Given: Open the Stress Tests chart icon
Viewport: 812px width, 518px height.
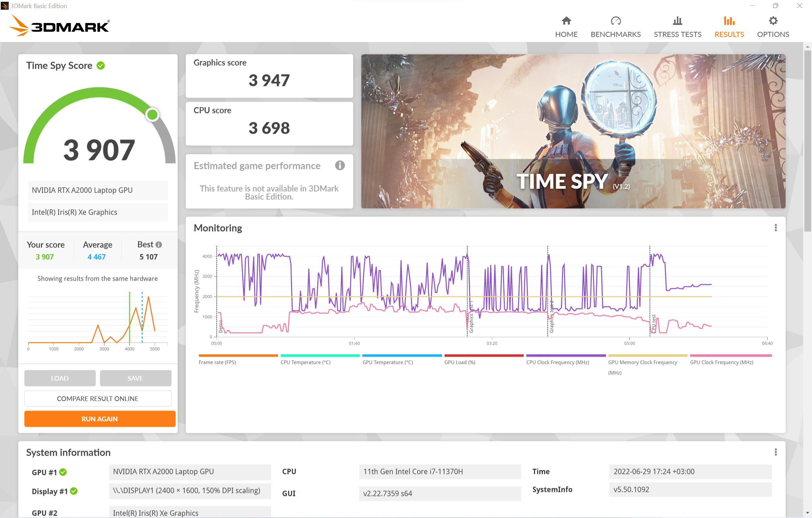Looking at the screenshot, I should tap(677, 21).
